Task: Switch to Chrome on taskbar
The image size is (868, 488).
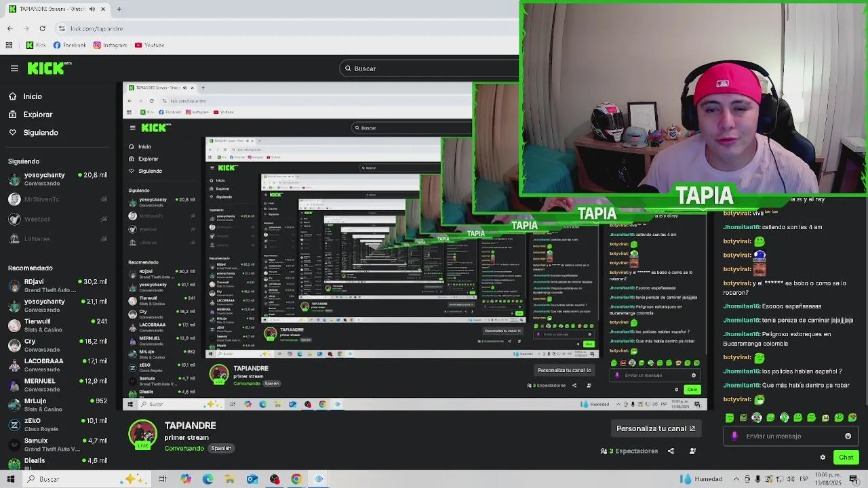Action: tap(296, 479)
